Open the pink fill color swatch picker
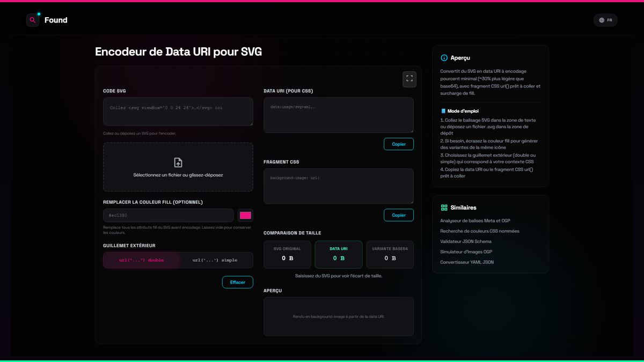The height and width of the screenshot is (362, 644). [x=245, y=215]
